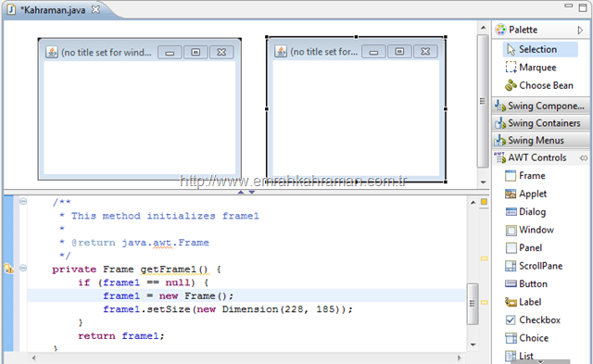Switch to the Kahraman.java editor tab
Viewport: 593px width, 364px height.
[x=53, y=10]
